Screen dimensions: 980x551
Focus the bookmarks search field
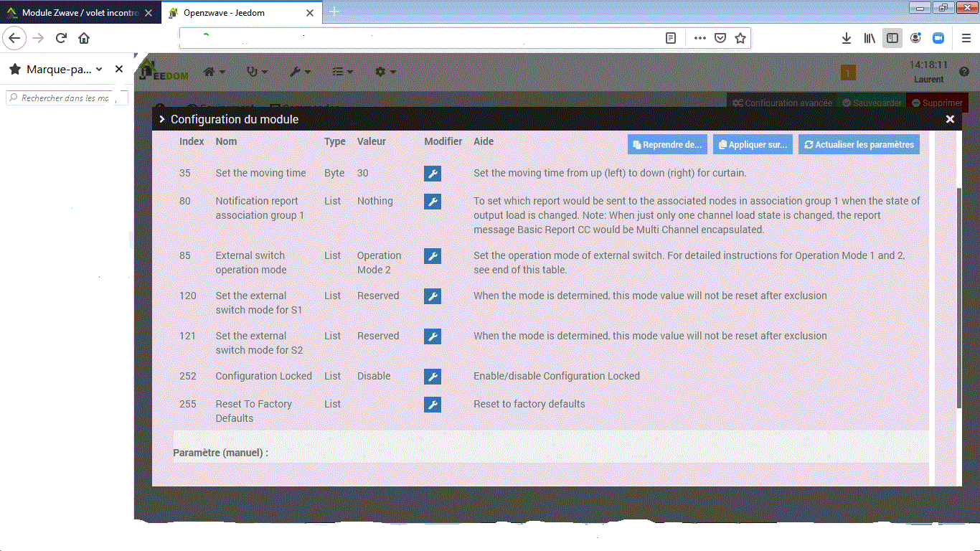tap(67, 98)
